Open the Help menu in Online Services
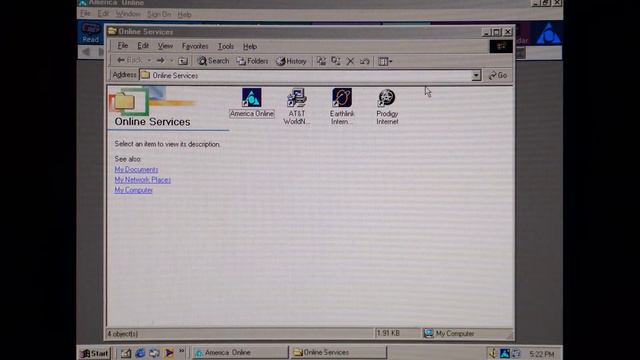 point(250,46)
